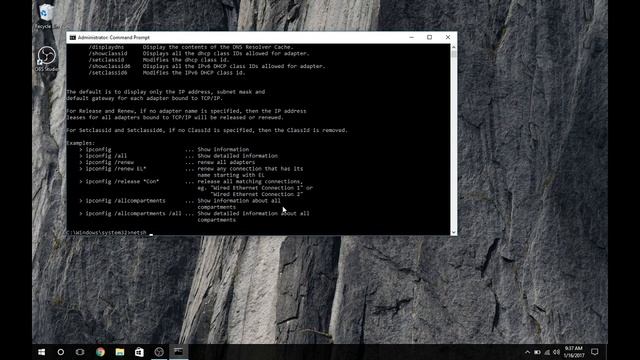Open the Windows Start menu
This screenshot has width=640, height=360.
(x=42, y=352)
